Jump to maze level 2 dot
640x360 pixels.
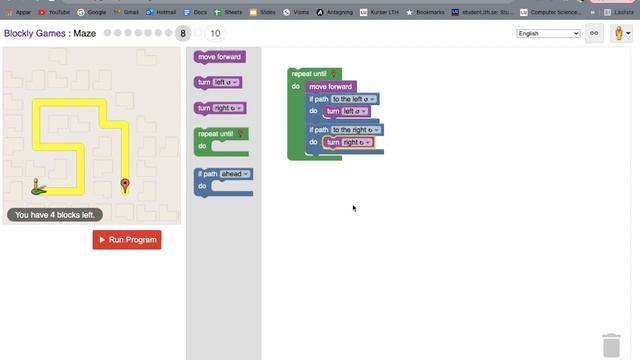point(118,33)
